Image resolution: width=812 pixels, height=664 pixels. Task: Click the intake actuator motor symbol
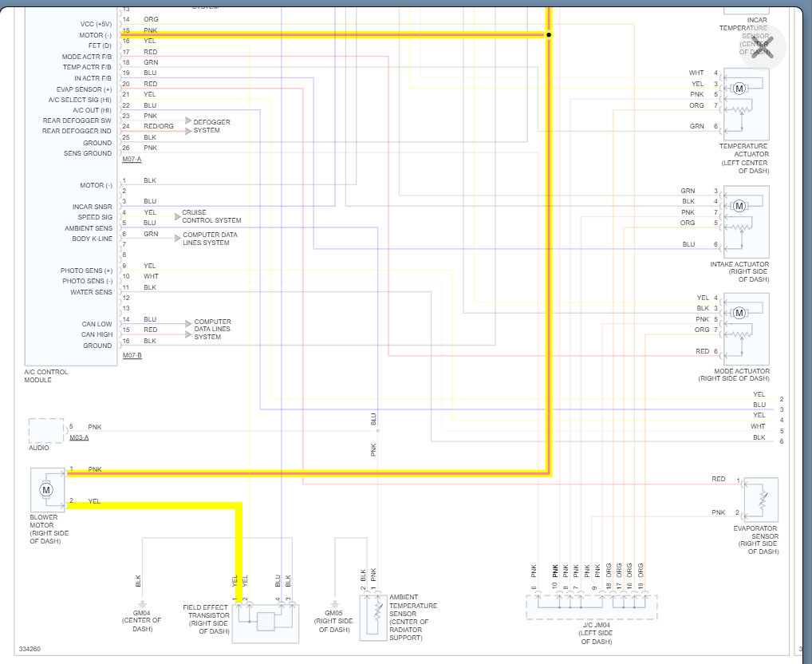click(x=739, y=206)
